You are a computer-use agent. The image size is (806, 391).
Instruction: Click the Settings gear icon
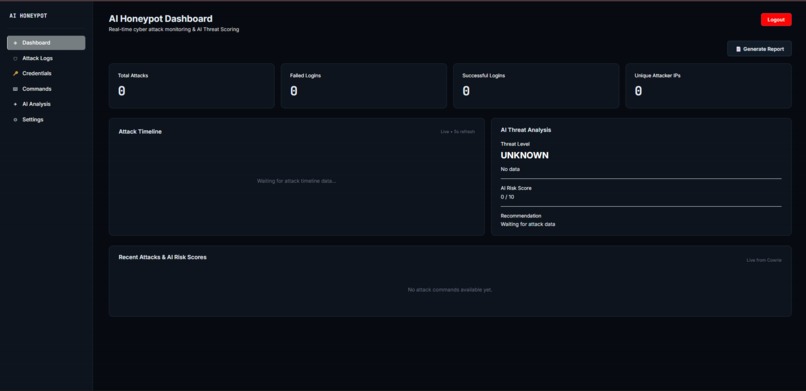coord(15,120)
